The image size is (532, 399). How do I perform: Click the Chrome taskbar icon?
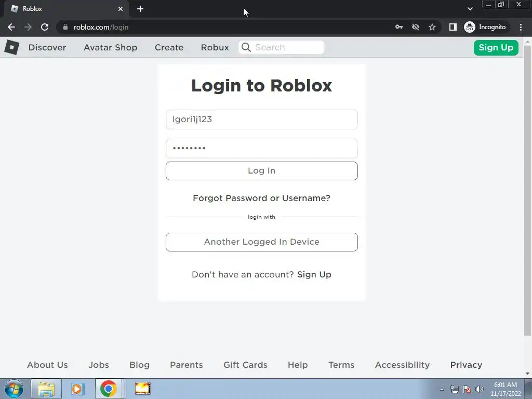point(109,389)
